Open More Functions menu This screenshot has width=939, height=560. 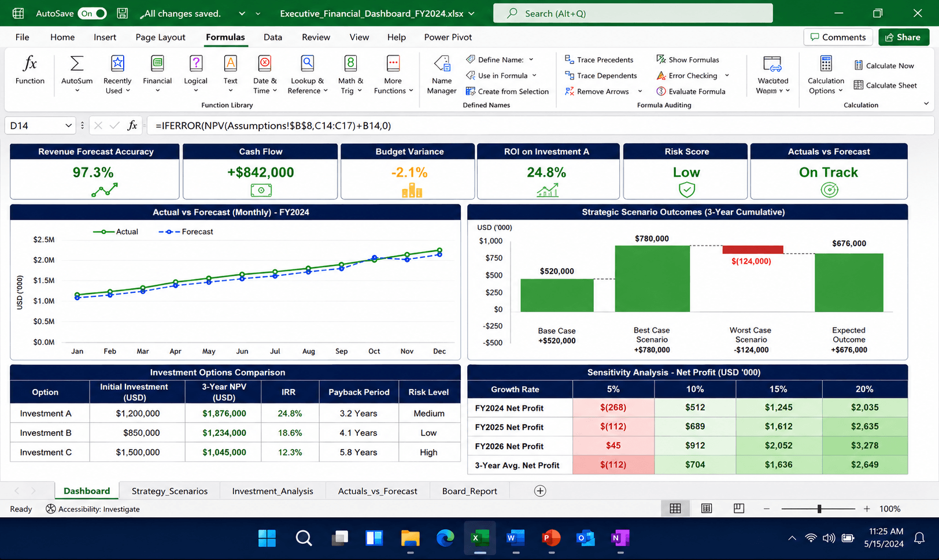(393, 74)
